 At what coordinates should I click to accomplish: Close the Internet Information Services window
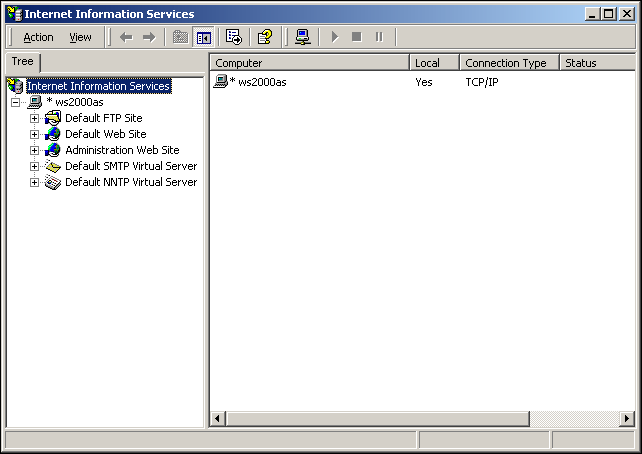[x=627, y=14]
